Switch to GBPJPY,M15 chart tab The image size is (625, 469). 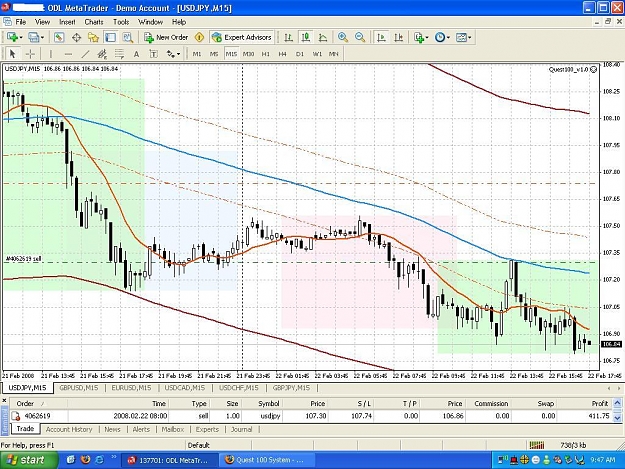click(x=291, y=388)
